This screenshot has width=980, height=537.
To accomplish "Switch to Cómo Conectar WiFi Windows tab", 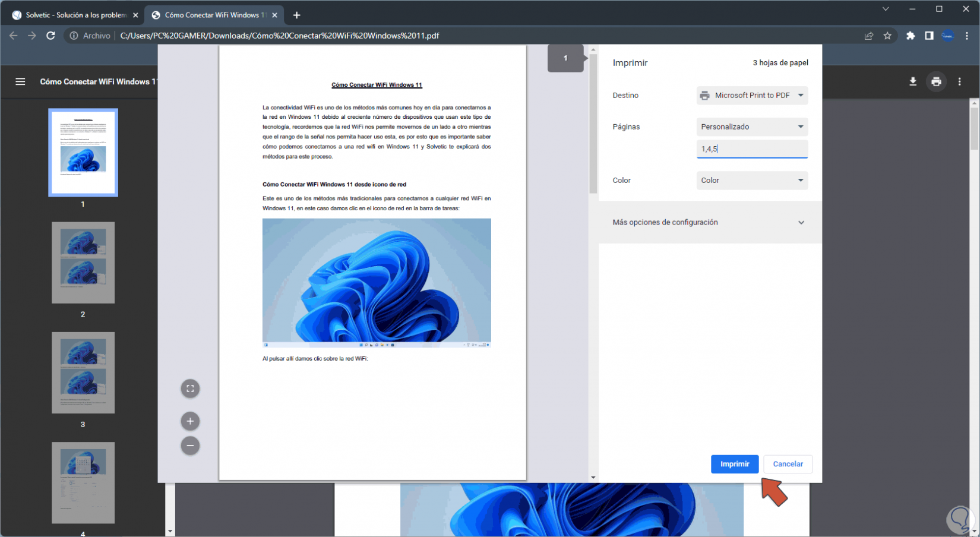I will (214, 15).
